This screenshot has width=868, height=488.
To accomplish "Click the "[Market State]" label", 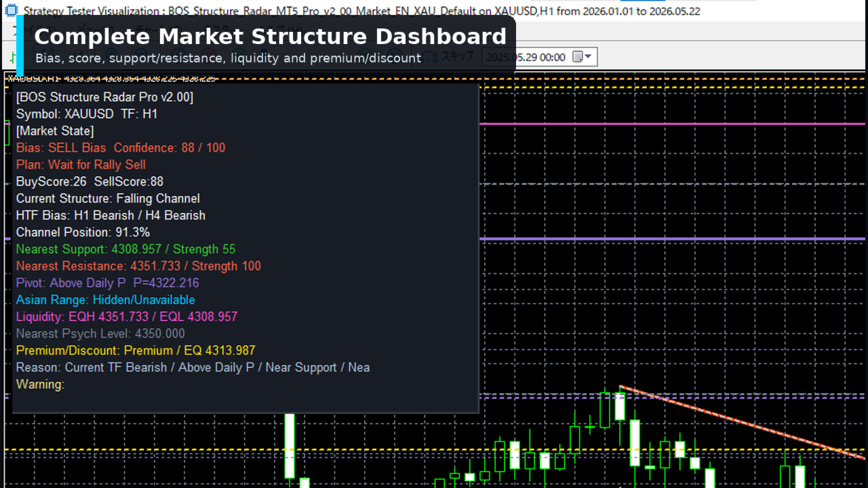I will tap(55, 131).
